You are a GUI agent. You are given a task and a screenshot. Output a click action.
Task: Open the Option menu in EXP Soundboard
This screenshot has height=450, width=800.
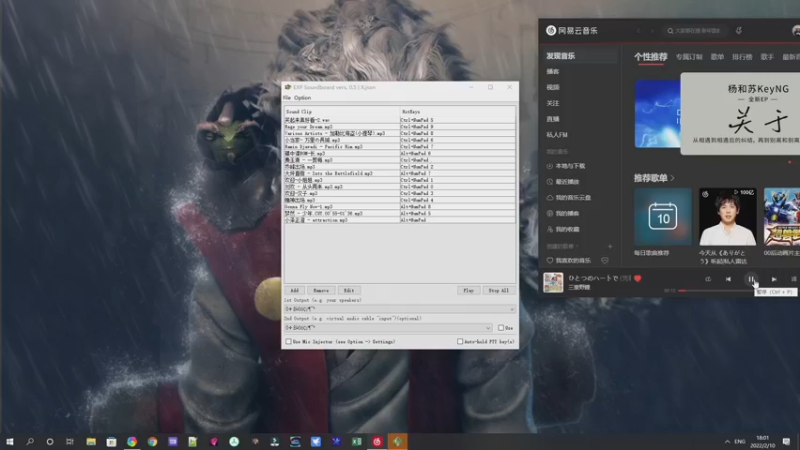click(302, 97)
